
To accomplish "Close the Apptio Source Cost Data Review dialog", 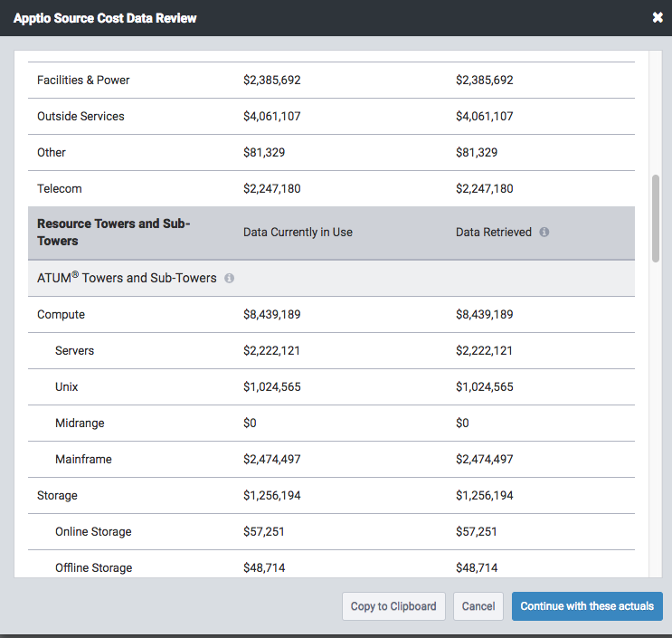I will (x=658, y=17).
